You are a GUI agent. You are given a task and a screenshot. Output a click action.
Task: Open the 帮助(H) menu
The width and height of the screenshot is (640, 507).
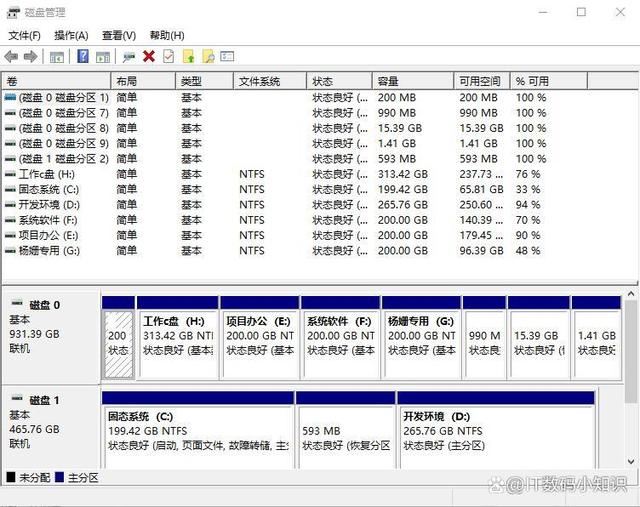[x=167, y=36]
